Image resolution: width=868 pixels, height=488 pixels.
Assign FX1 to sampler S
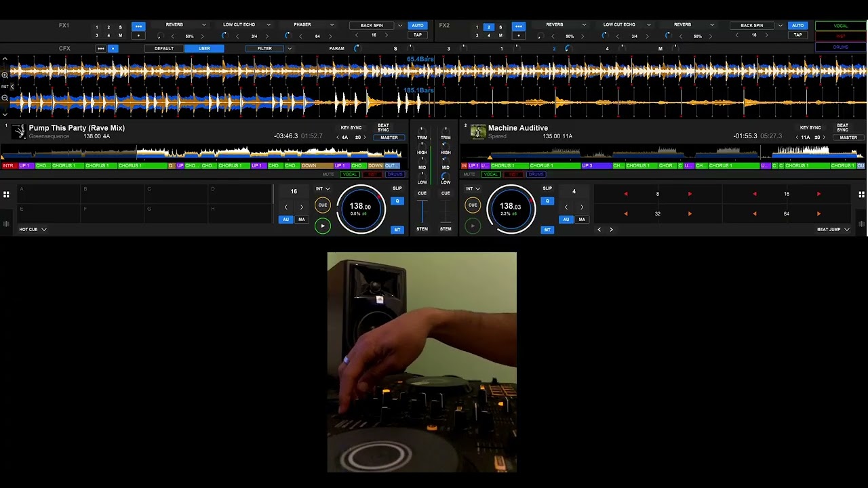(121, 28)
